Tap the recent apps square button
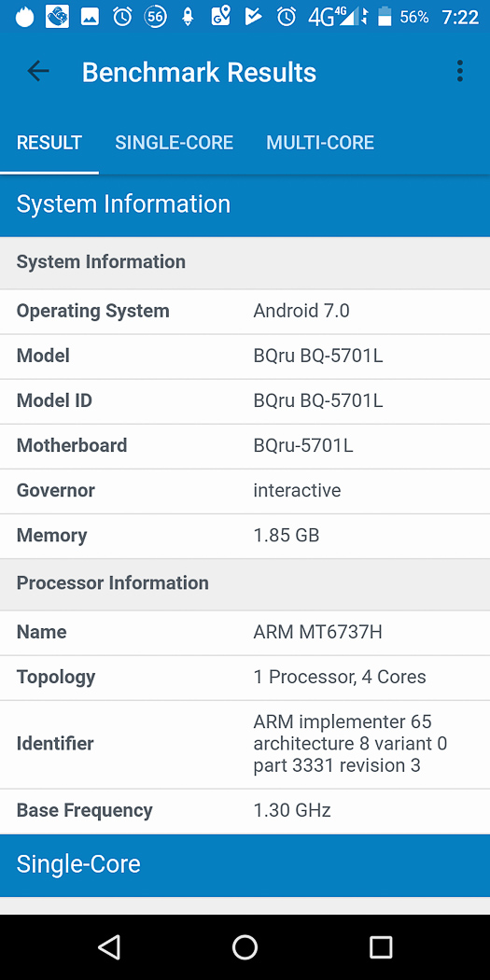490x980 pixels. (381, 947)
